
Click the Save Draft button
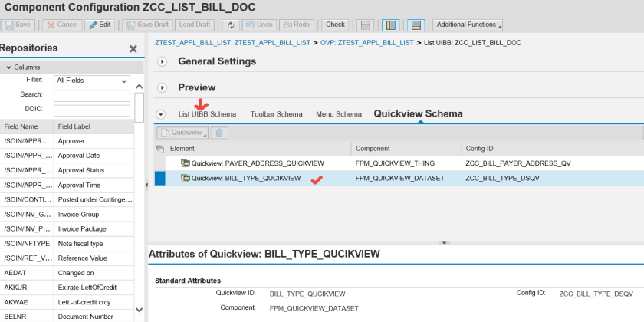[148, 25]
